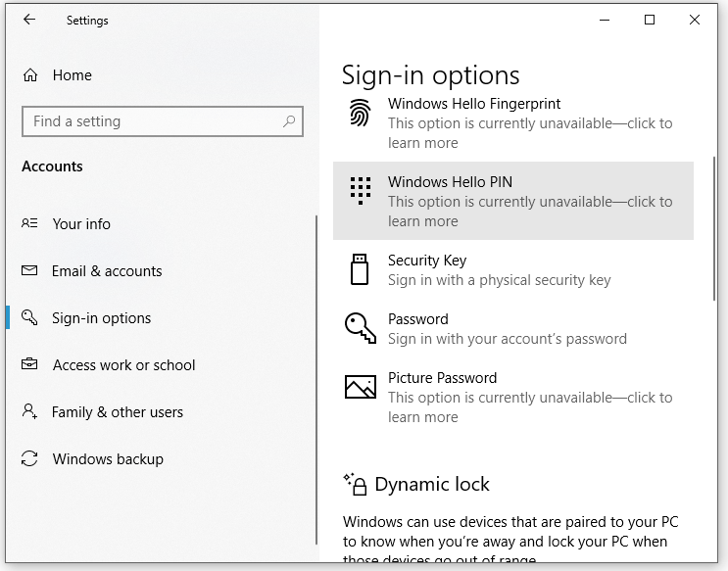The image size is (728, 571).
Task: Expand Windows Hello Fingerprint option
Action: pyautogui.click(x=513, y=122)
